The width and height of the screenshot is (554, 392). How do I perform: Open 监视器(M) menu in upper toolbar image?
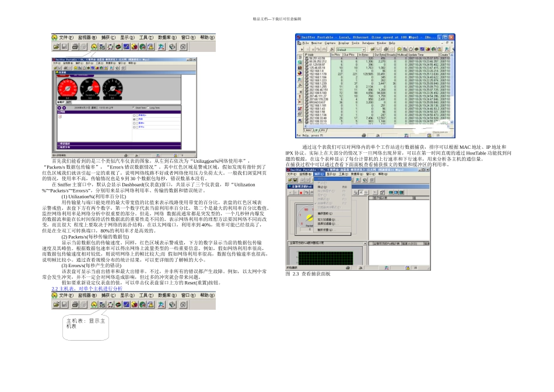[87, 37]
